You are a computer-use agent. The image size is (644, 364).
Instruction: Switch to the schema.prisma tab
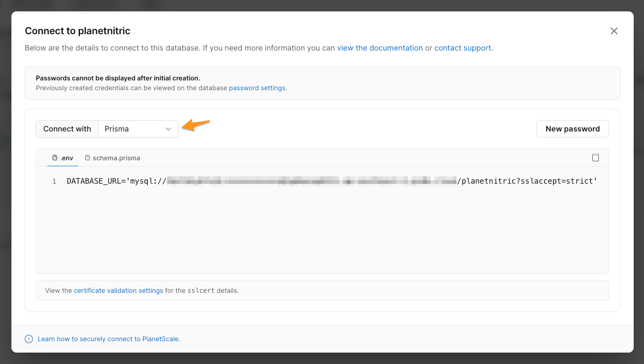[116, 158]
